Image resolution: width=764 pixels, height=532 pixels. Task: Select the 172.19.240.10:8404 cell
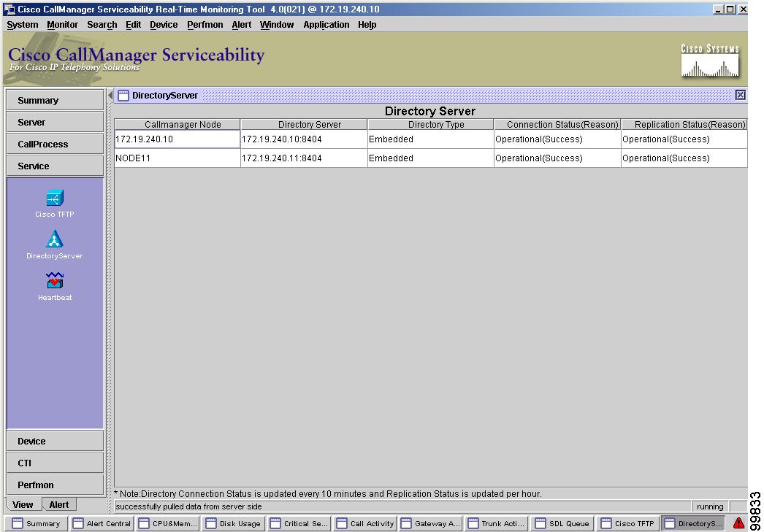click(x=304, y=139)
